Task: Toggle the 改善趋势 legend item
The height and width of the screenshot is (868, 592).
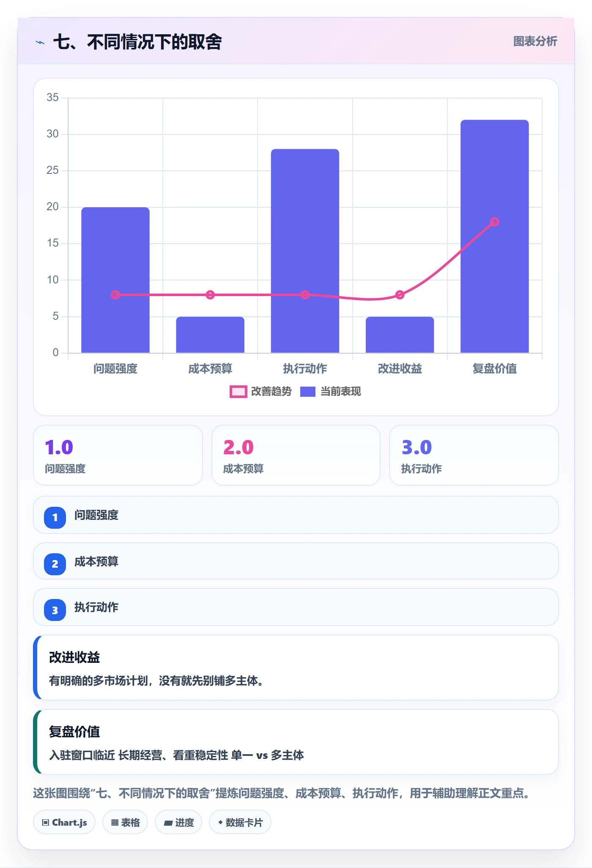Action: (x=260, y=391)
